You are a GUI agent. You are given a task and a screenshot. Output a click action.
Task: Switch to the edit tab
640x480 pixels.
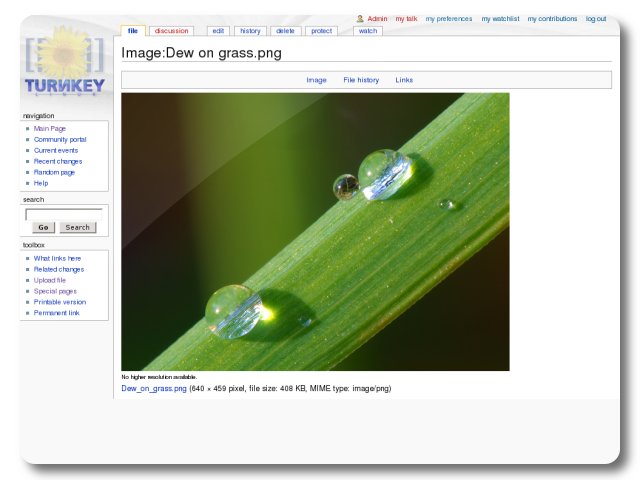pyautogui.click(x=218, y=31)
